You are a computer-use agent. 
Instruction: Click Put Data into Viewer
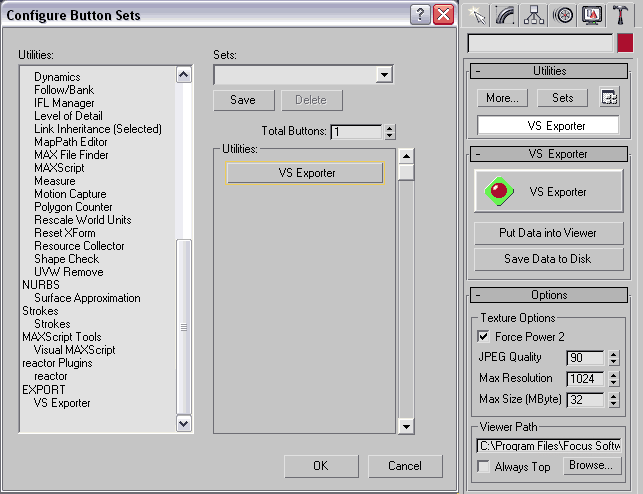(x=549, y=233)
